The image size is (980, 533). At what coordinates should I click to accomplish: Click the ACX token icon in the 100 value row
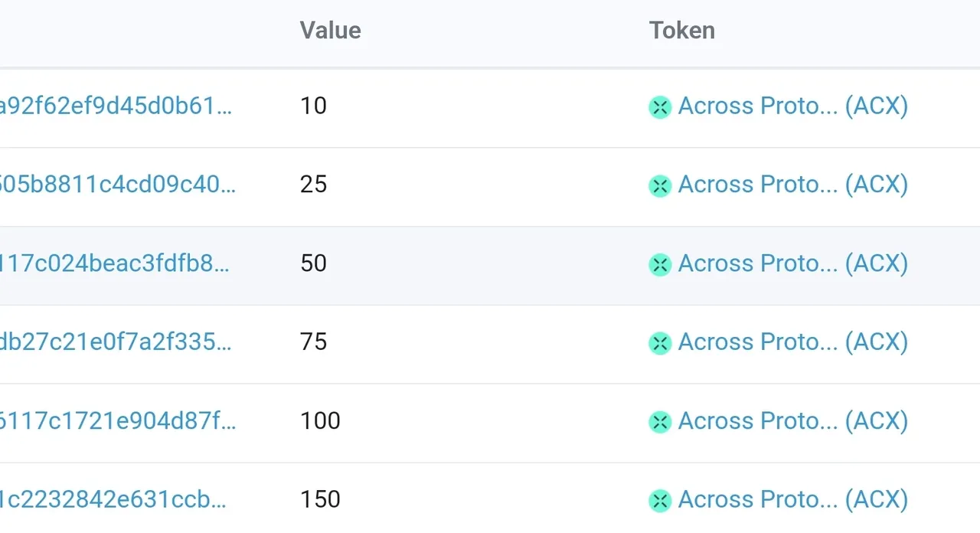tap(660, 422)
